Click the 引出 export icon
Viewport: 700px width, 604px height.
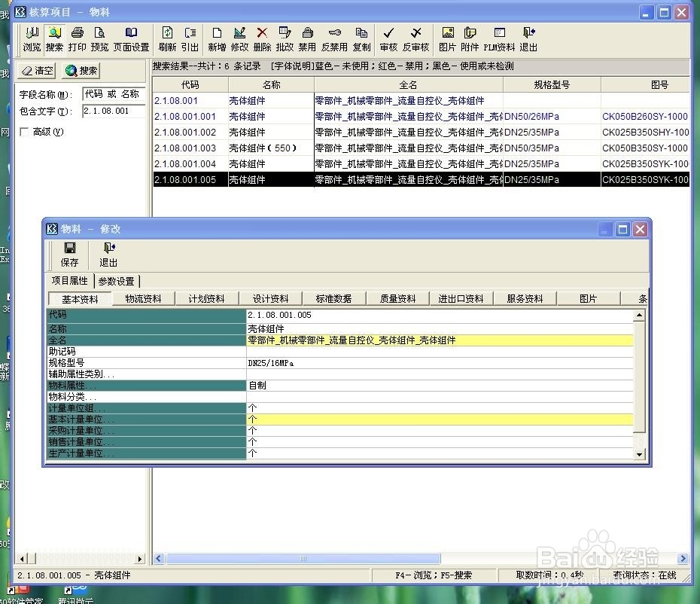pos(190,39)
